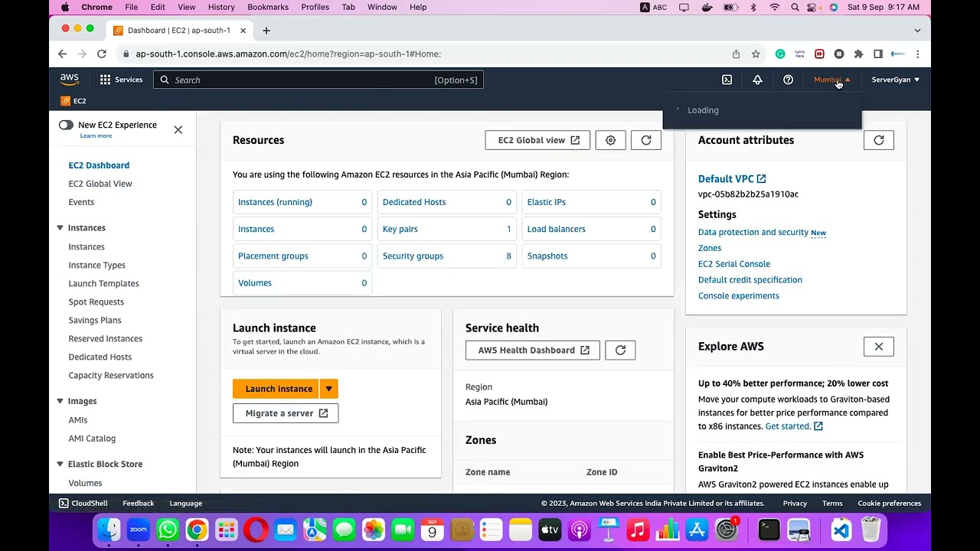
Task: Open the Chrome History menu
Action: (x=221, y=7)
